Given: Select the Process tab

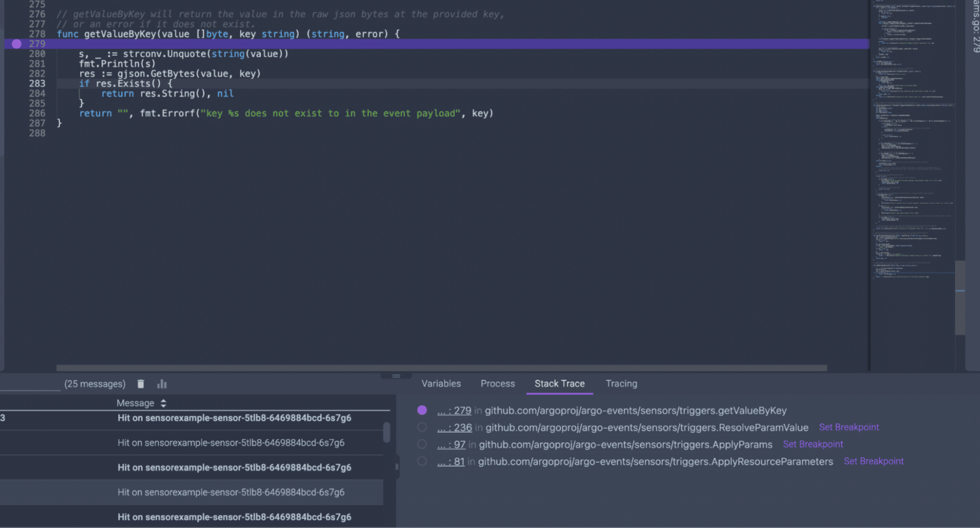Looking at the screenshot, I should pos(497,383).
